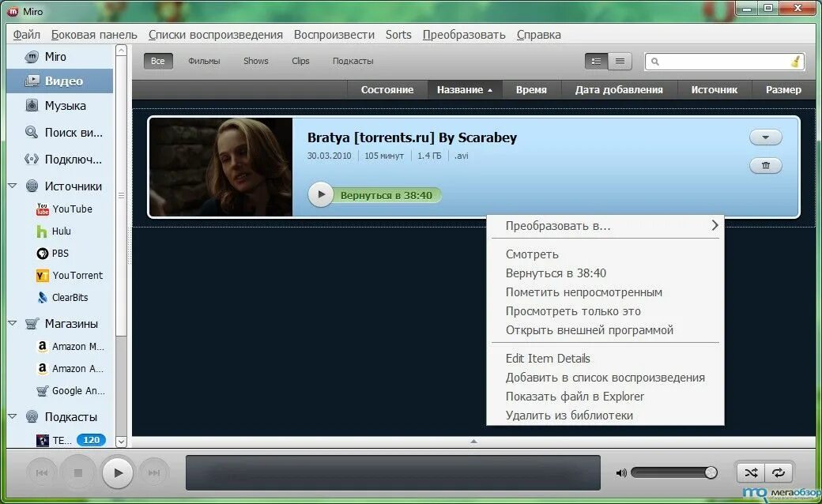
Task: Open the Боковая панель menu
Action: pyautogui.click(x=94, y=35)
